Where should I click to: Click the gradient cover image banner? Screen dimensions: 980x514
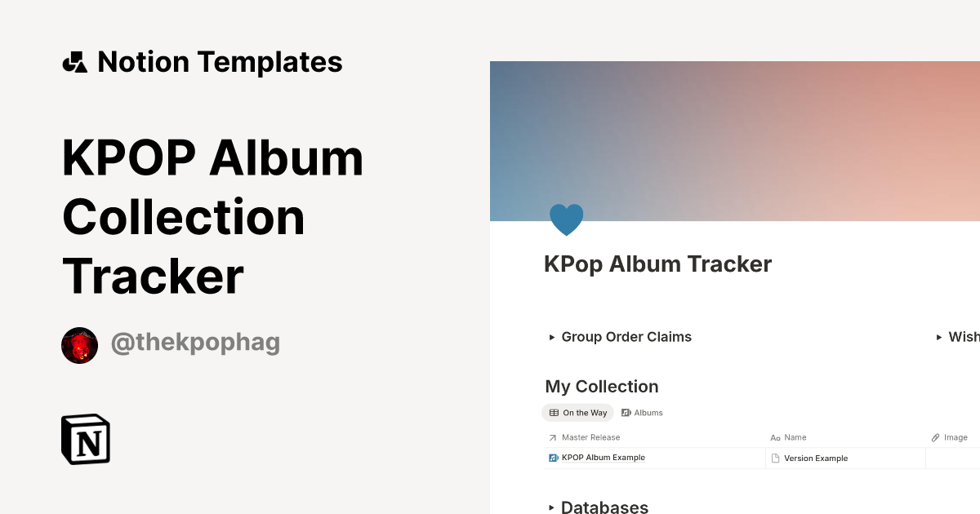735,139
